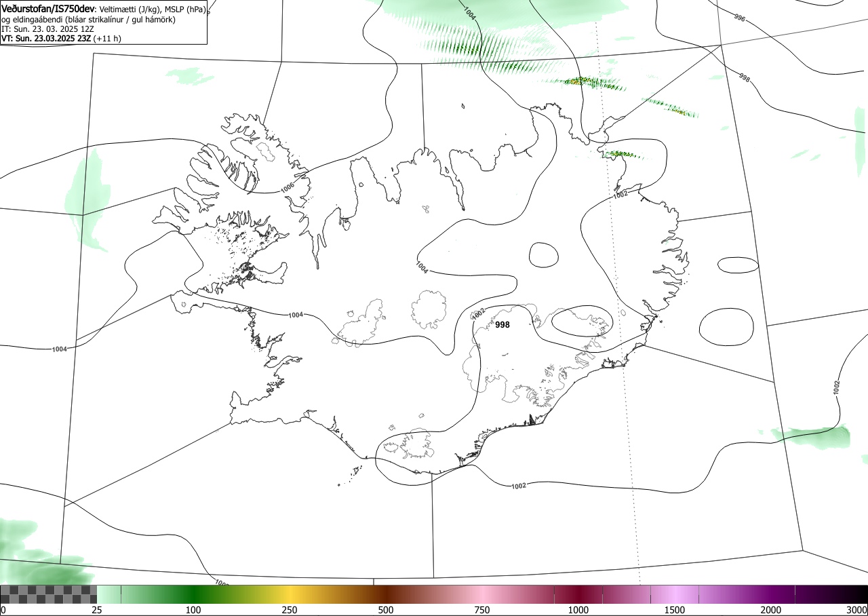The height and width of the screenshot is (616, 868).
Task: Click the "1500" tick label on the color scale
Action: tap(675, 610)
